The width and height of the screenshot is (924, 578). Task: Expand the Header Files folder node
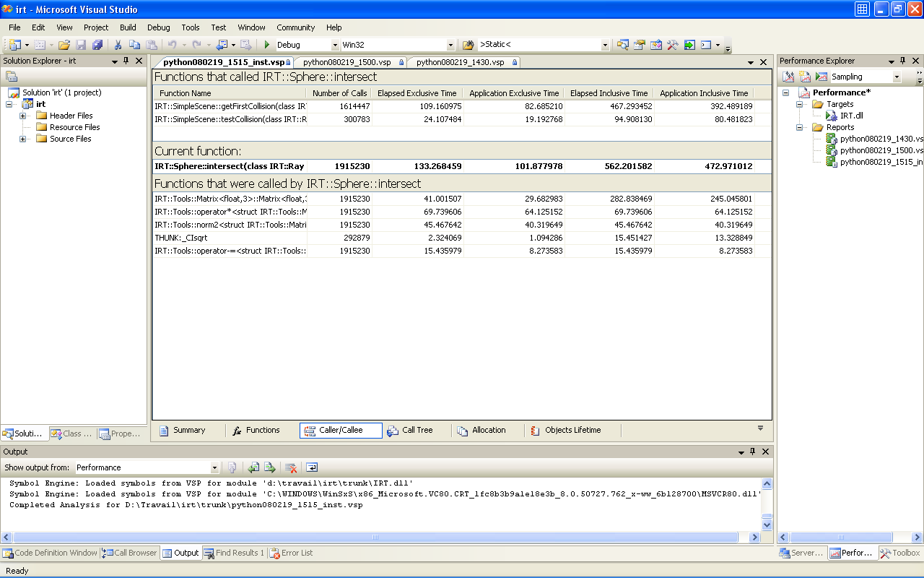pyautogui.click(x=23, y=116)
